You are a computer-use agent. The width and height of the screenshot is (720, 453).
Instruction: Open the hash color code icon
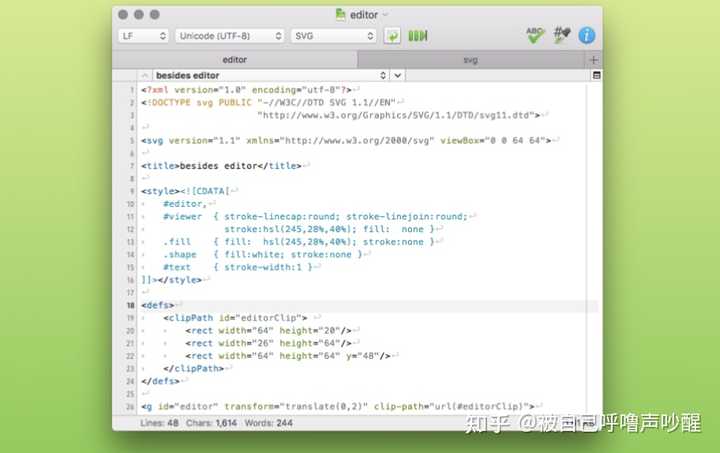(561, 35)
